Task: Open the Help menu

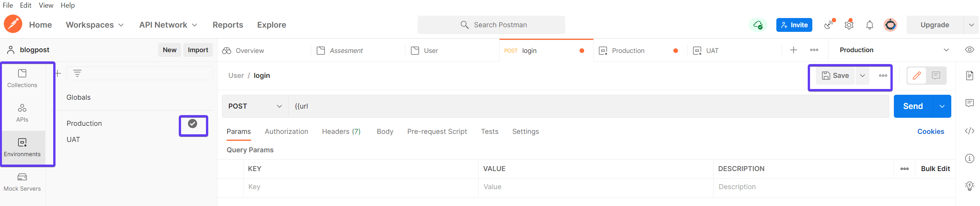Action: pyautogui.click(x=68, y=5)
